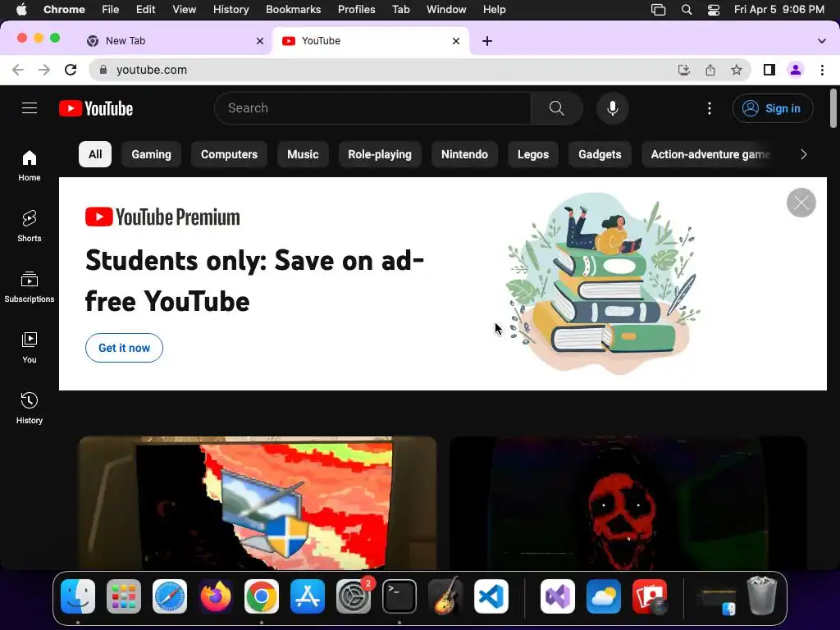
Task: Open a new browser tab
Action: pos(487,41)
